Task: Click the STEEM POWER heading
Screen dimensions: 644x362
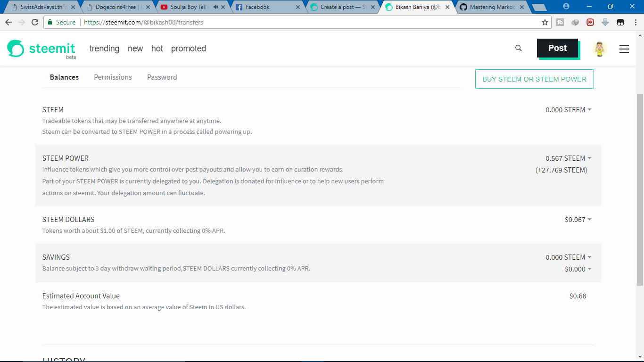Action: 66,158
